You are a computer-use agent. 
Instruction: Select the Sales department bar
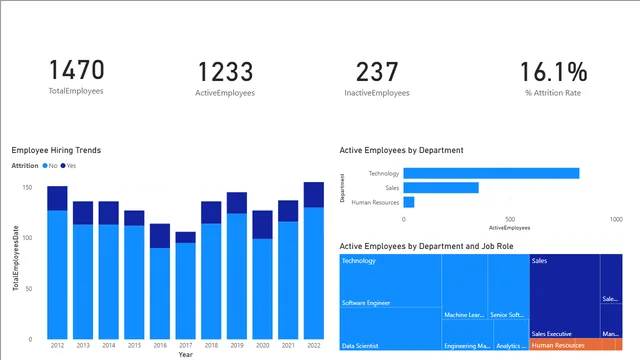(x=441, y=188)
